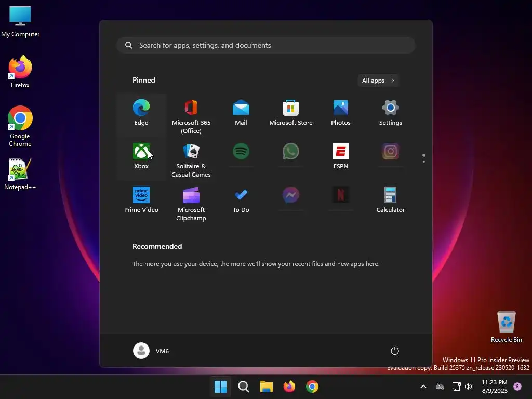Image resolution: width=532 pixels, height=399 pixels.
Task: Select Firefox desktop shortcut
Action: click(20, 72)
